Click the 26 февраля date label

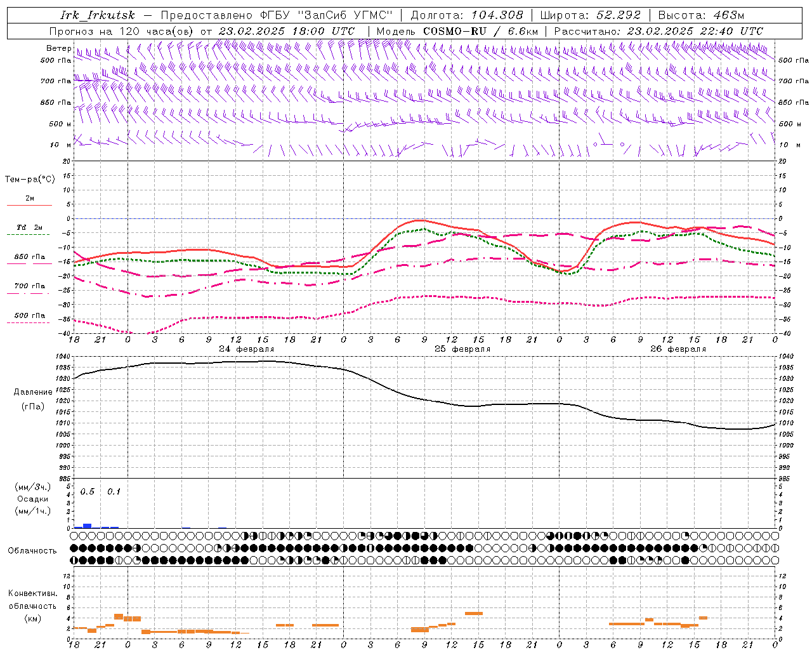[x=678, y=349]
